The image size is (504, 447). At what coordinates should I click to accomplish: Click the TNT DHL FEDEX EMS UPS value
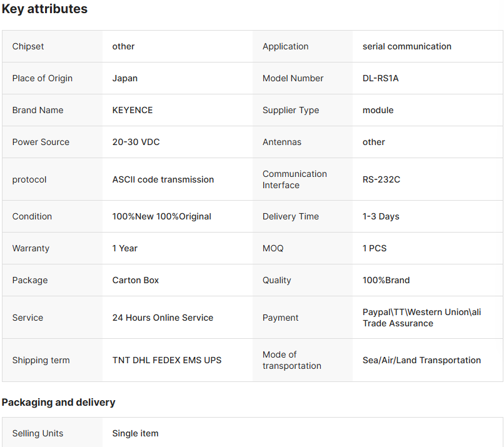coord(167,360)
